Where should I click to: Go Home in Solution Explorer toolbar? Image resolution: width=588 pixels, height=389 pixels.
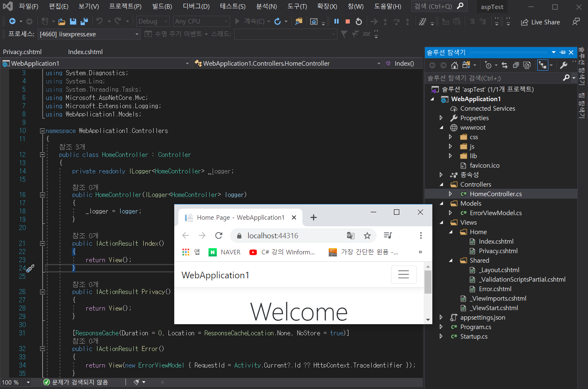pyautogui.click(x=454, y=65)
